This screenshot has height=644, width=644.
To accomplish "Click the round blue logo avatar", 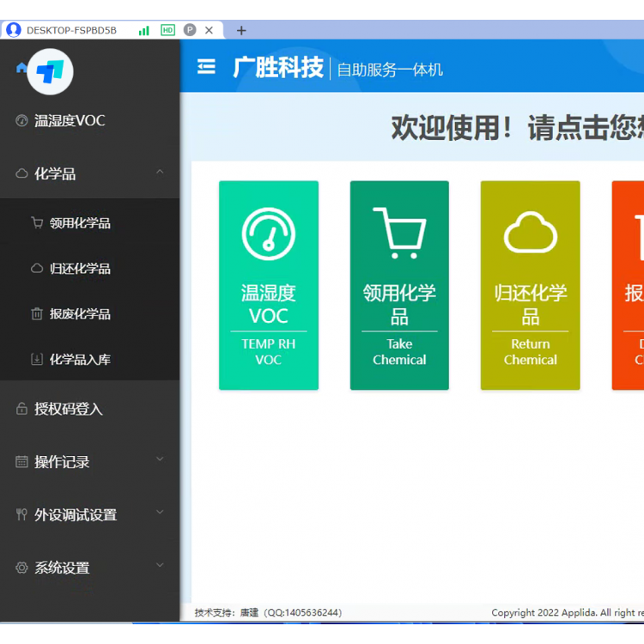I will (50, 71).
